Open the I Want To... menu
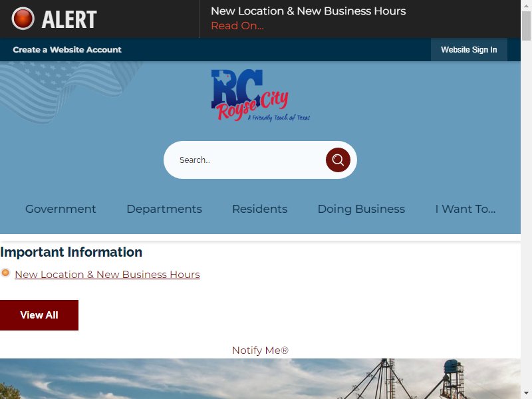 coord(465,209)
